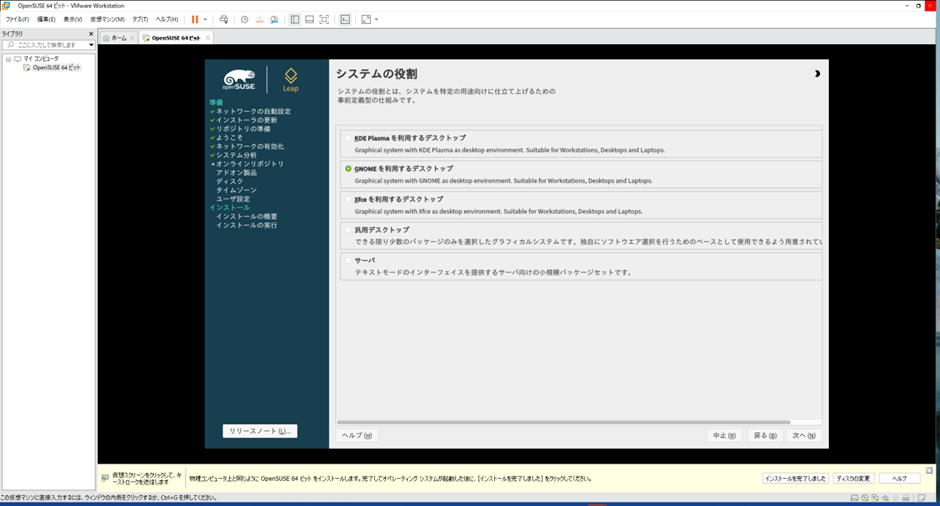
Task: Enter full screen mode via toolbar icon
Action: tap(324, 19)
